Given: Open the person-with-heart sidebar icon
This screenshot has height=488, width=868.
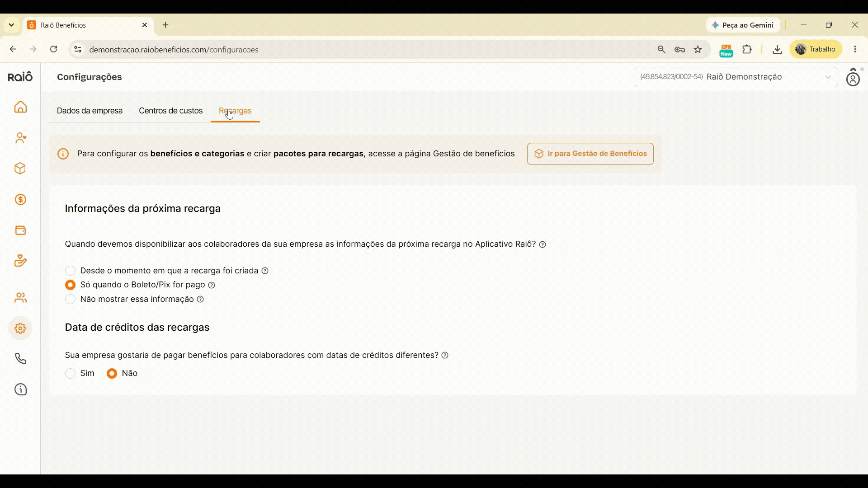Looking at the screenshot, I should [x=20, y=138].
